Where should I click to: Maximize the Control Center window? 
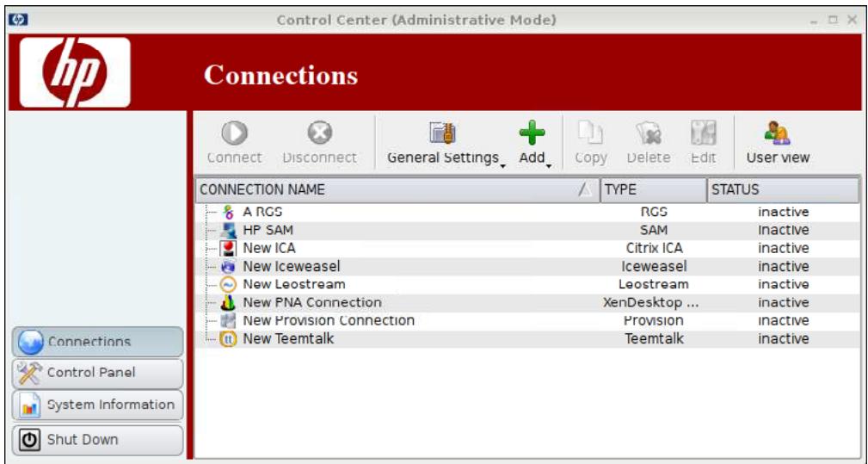(x=833, y=20)
